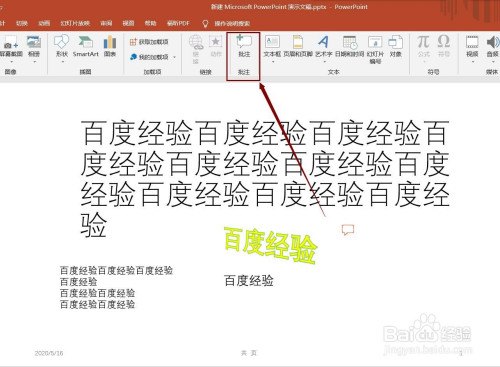Click the lightbulb search icon

point(205,23)
